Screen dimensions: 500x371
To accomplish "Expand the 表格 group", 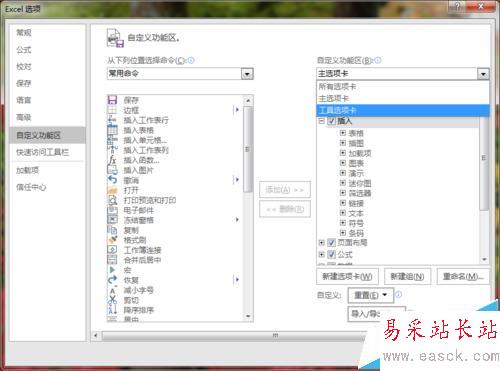I will [x=343, y=133].
